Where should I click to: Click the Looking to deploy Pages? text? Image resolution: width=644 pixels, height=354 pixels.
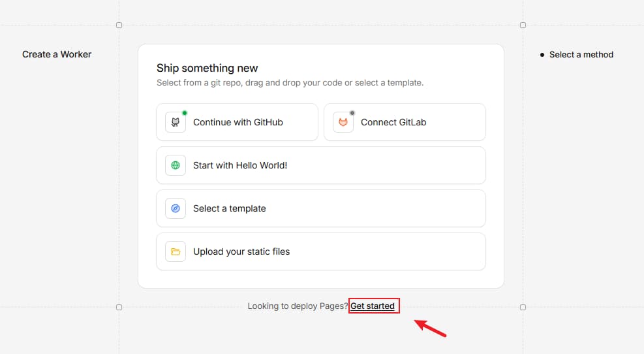[298, 306]
